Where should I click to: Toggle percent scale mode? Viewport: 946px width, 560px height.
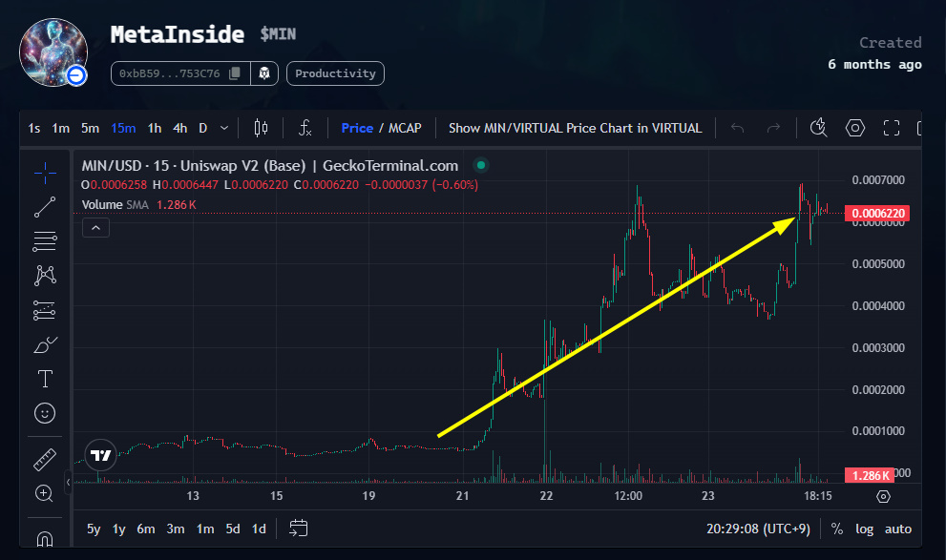pos(837,529)
